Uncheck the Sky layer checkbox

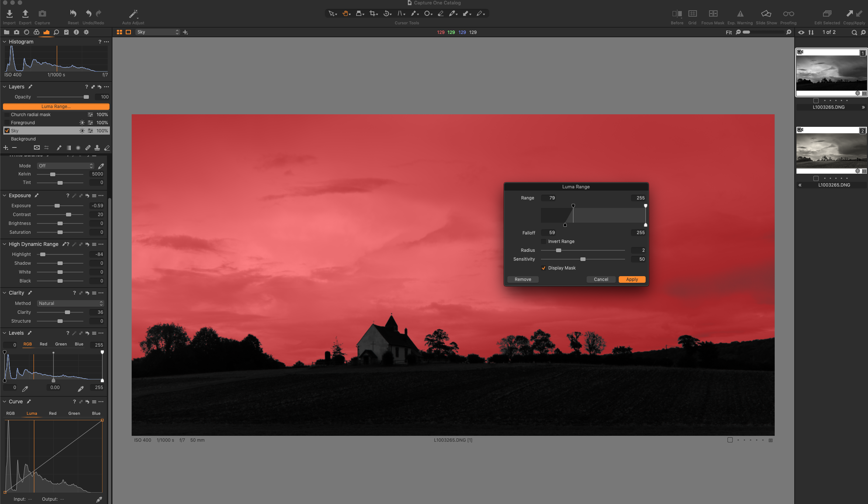click(x=7, y=131)
